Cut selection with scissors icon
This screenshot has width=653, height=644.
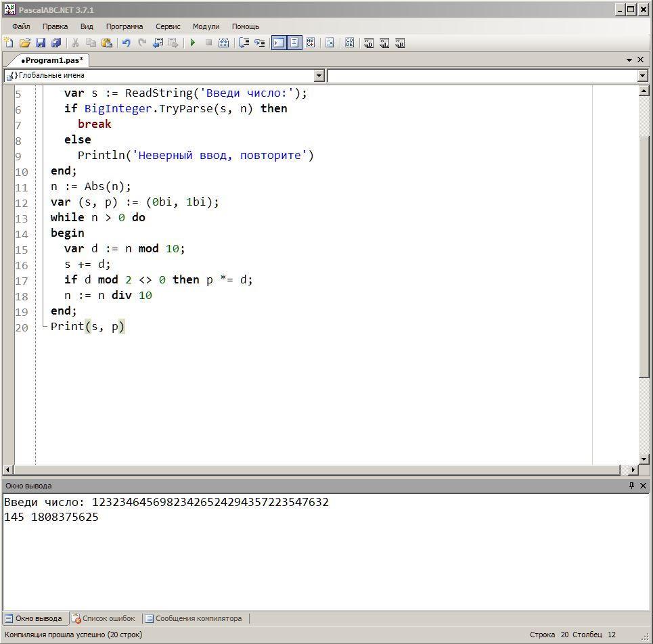coord(75,43)
